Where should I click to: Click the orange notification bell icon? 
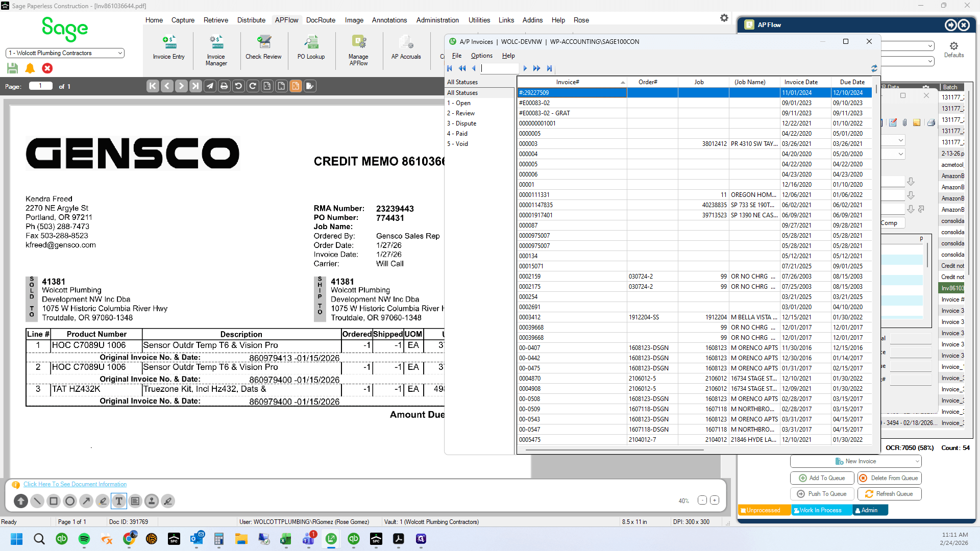point(30,68)
